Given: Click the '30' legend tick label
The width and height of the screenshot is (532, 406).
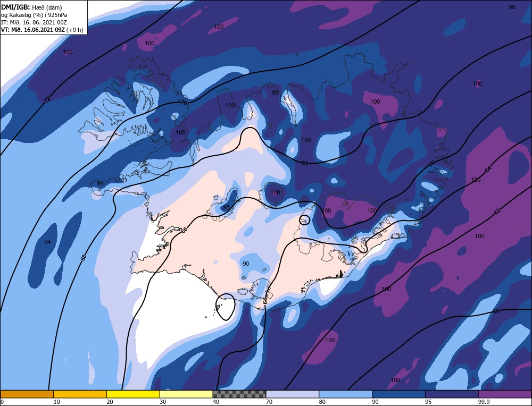Looking at the screenshot, I should click(163, 402).
